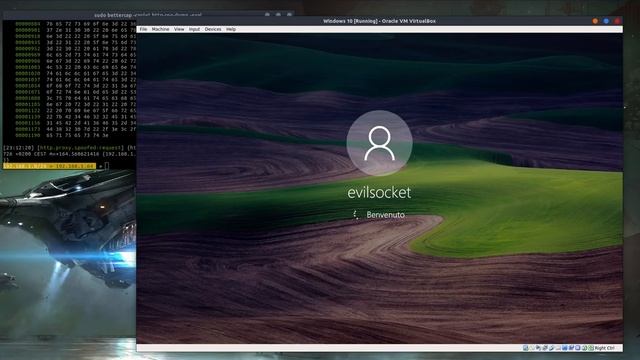This screenshot has width=640, height=360.
Task: Open the Machine menu in VirtualBox
Action: [160, 29]
